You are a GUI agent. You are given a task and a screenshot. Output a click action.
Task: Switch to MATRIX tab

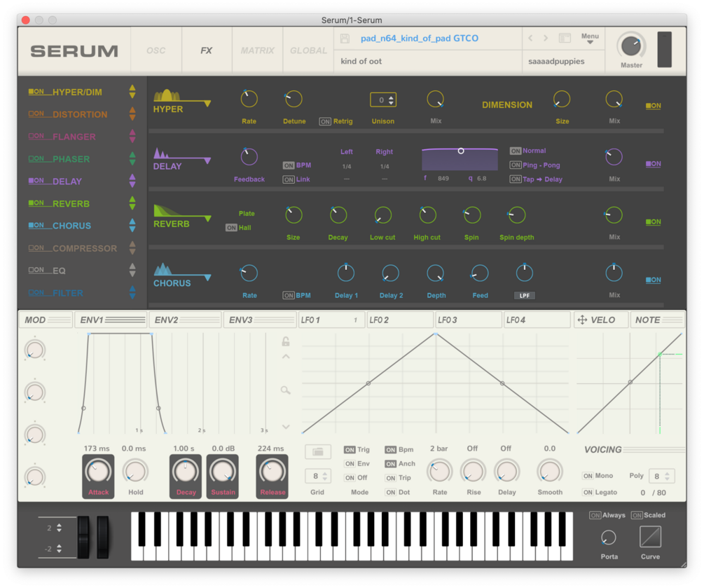tap(257, 50)
